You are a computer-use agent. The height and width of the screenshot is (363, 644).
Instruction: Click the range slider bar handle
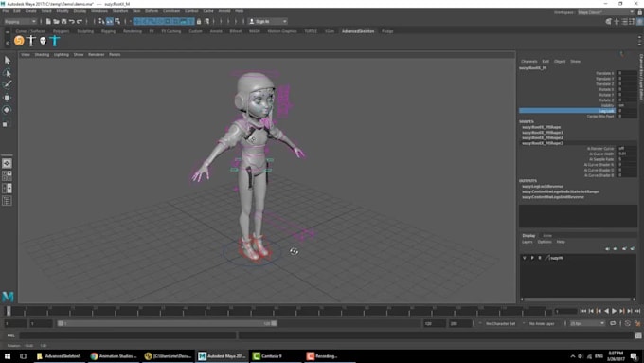[167, 323]
